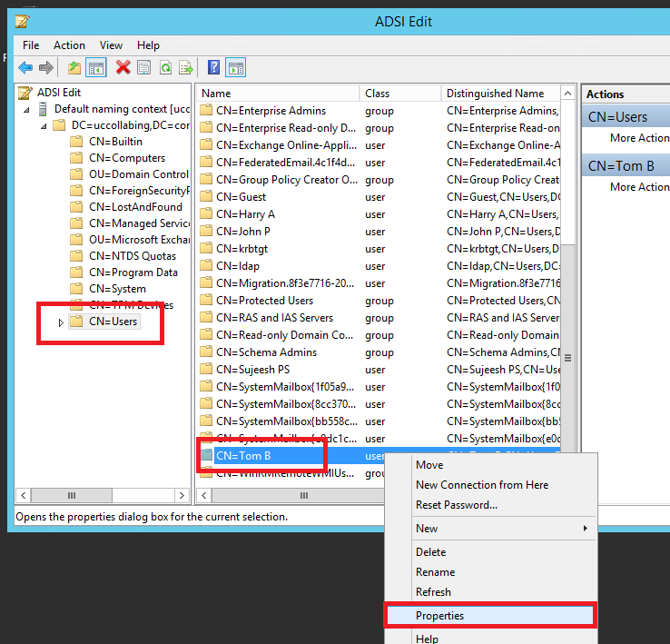
Task: Open the Help question-mark icon
Action: (x=213, y=67)
